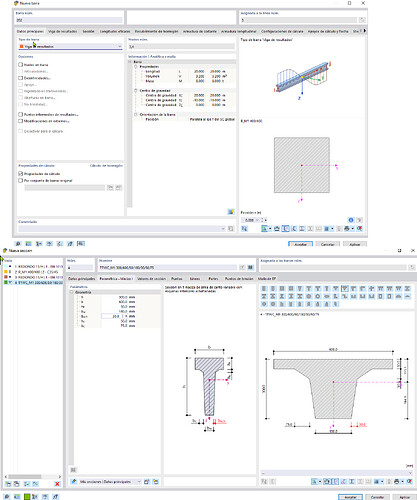This screenshot has width=417, height=500.
Task: Open the section library icon beside the name
Action: (250, 267)
